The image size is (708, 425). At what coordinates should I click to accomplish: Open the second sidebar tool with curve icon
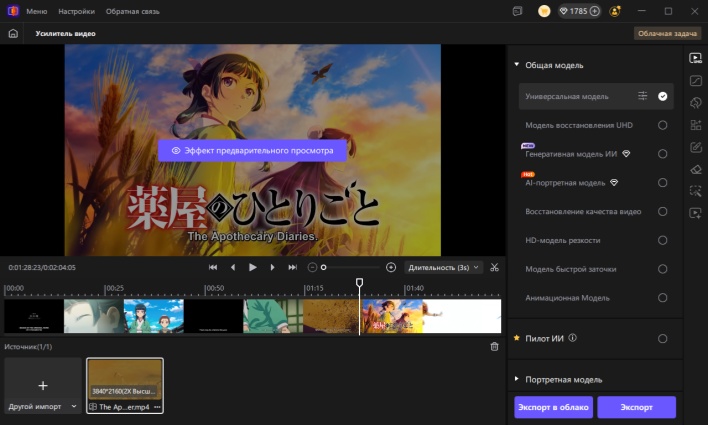click(695, 81)
